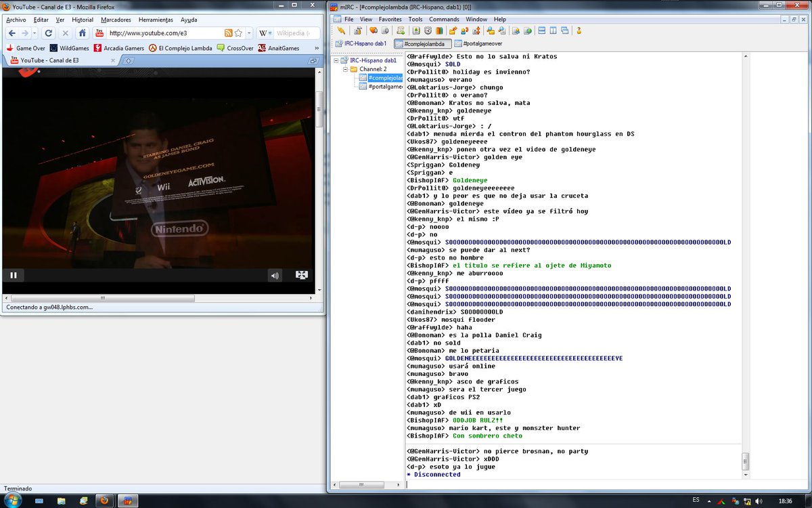Open mIRC Channels list toolbar icon
The width and height of the screenshot is (812, 508).
pos(385,30)
